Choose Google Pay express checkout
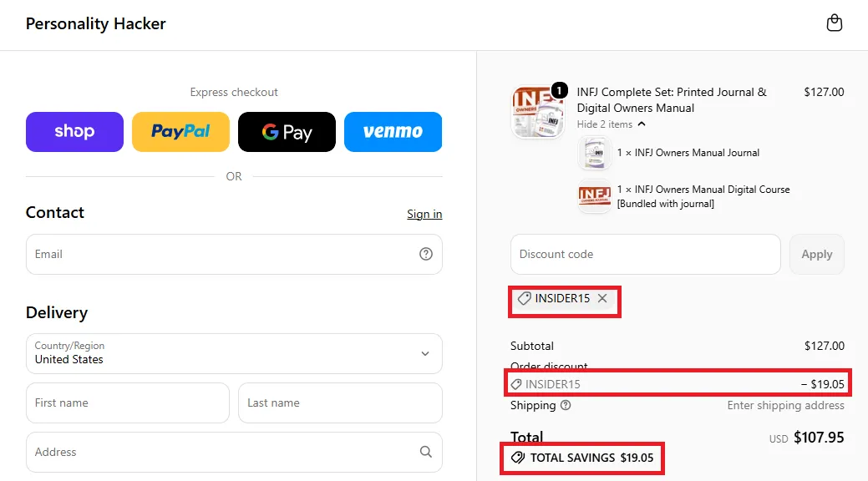868x481 pixels. click(x=287, y=132)
